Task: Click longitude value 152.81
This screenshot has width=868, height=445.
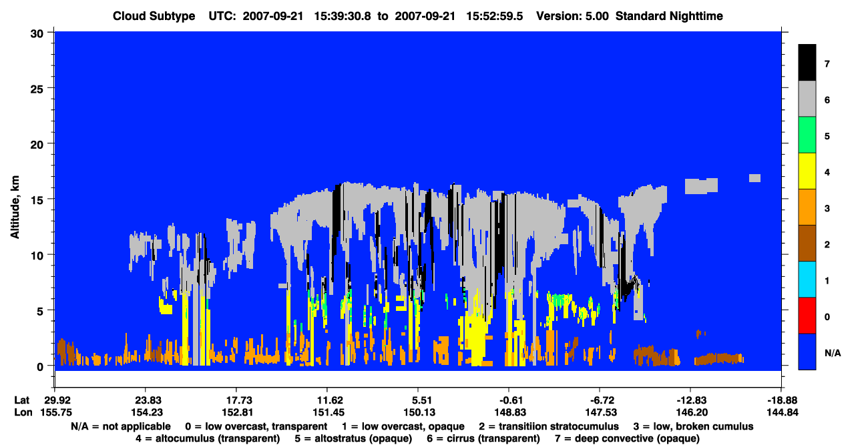Action: tap(236, 412)
